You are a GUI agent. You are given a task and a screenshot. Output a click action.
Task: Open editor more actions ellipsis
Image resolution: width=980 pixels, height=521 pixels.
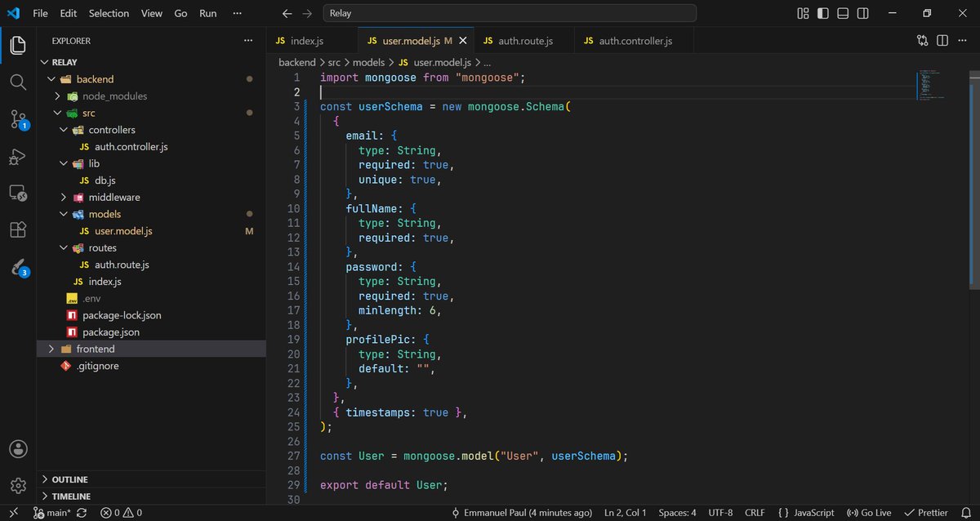pyautogui.click(x=962, y=40)
